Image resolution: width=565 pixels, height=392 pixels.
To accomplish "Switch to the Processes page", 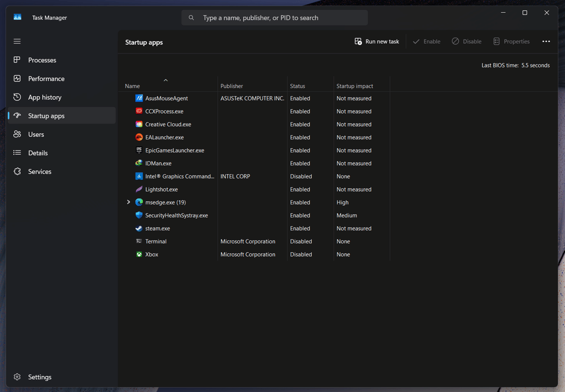I will (x=17, y=60).
